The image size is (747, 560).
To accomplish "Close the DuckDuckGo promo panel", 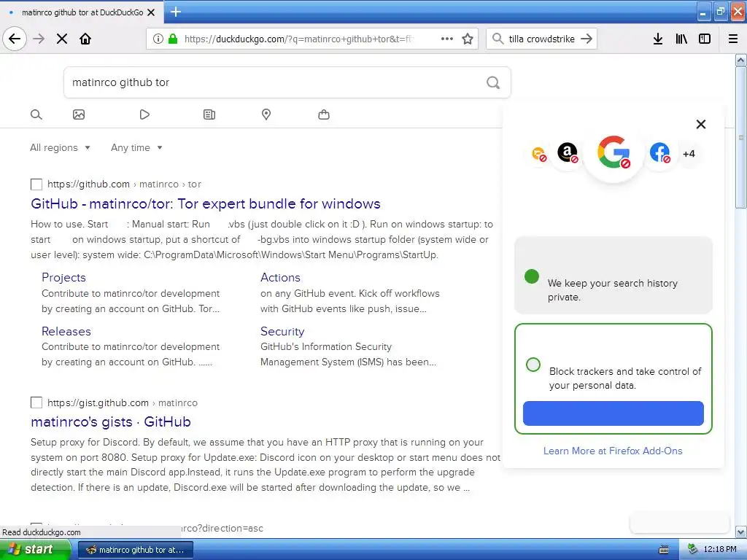I will (x=701, y=124).
